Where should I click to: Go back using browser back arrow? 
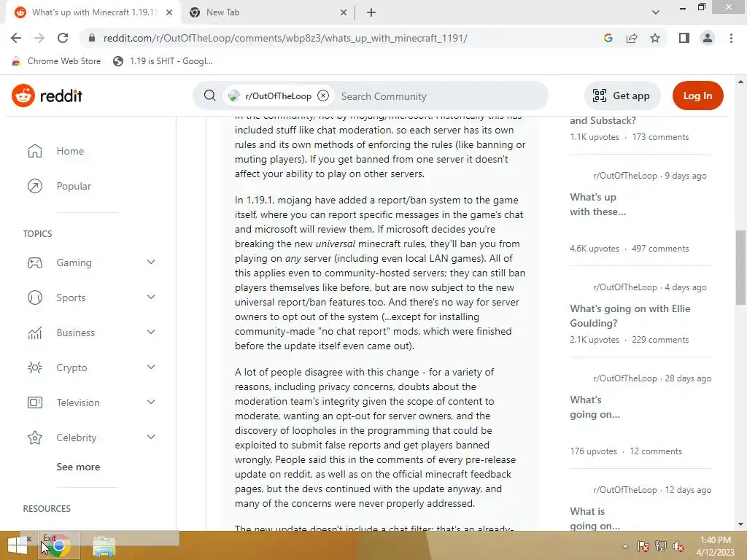click(16, 38)
